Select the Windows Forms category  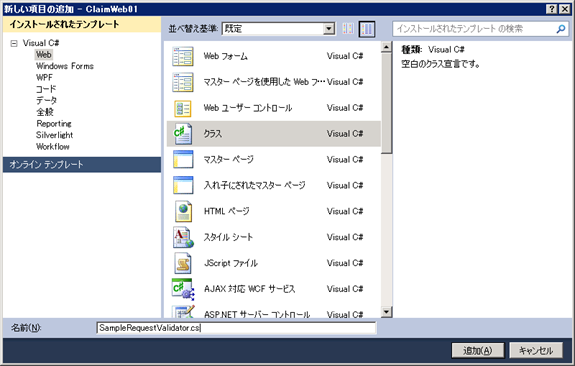pyautogui.click(x=65, y=66)
